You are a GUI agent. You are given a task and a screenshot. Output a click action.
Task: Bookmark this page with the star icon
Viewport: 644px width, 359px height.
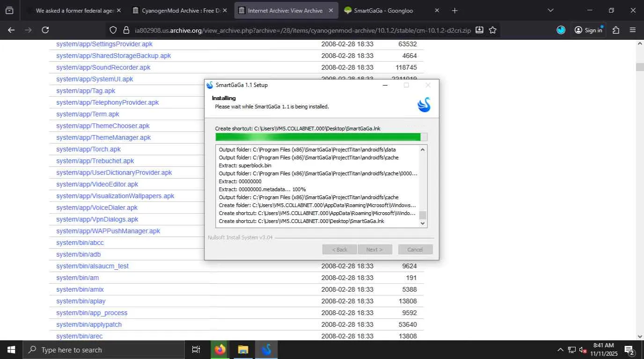coord(493,30)
